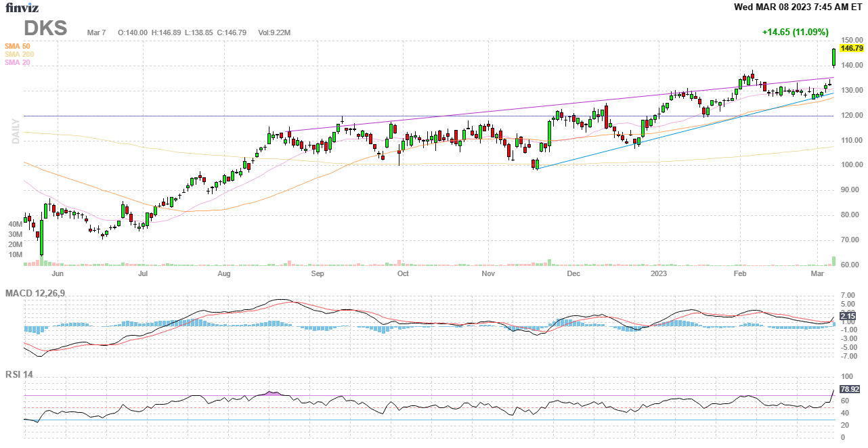Click the Vol:9.22M volume readout

(x=274, y=32)
